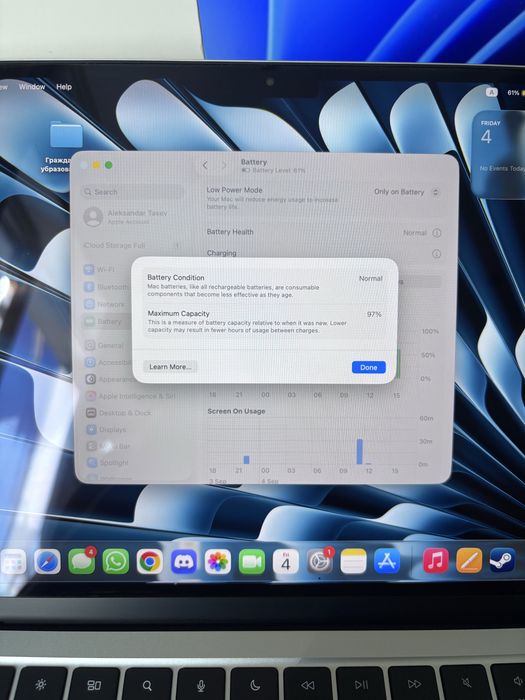
Task: Launch WhatsApp from the Dock
Action: coord(116,562)
